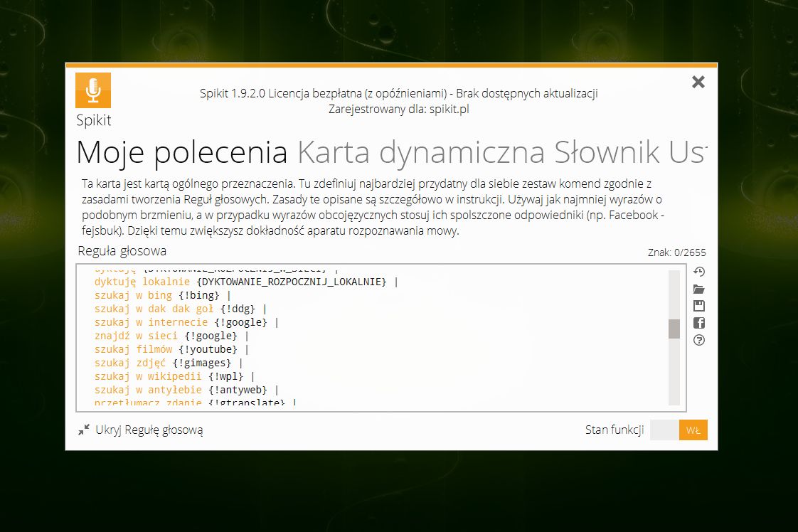The height and width of the screenshot is (532, 798).
Task: Click the line 'szukaj w bing {!bing}'
Action: click(x=162, y=295)
